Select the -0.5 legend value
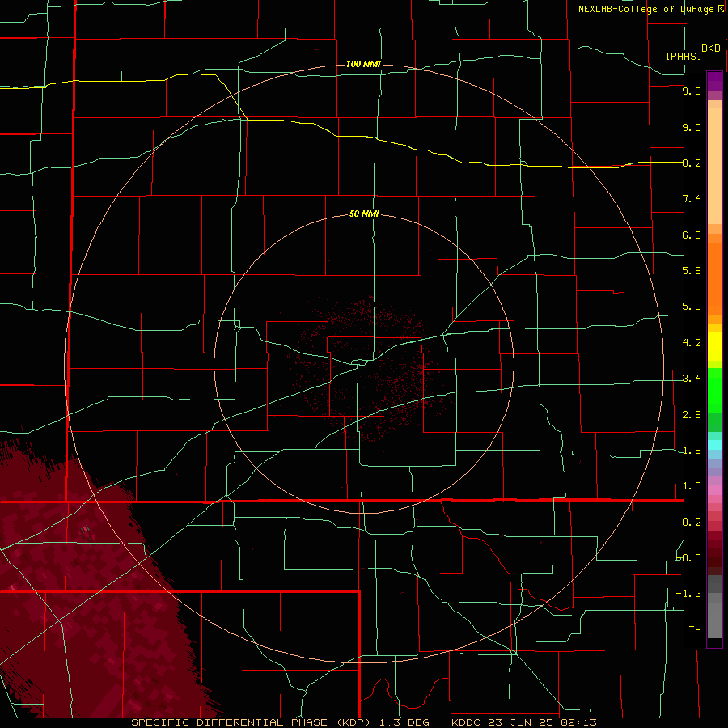 tap(688, 558)
